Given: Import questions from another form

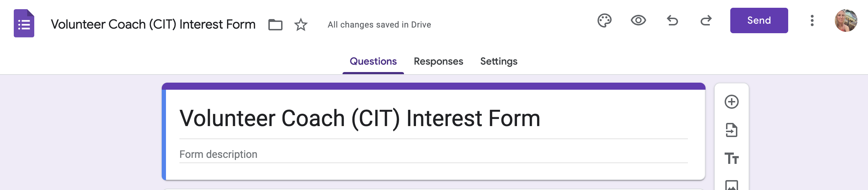Looking at the screenshot, I should (732, 130).
